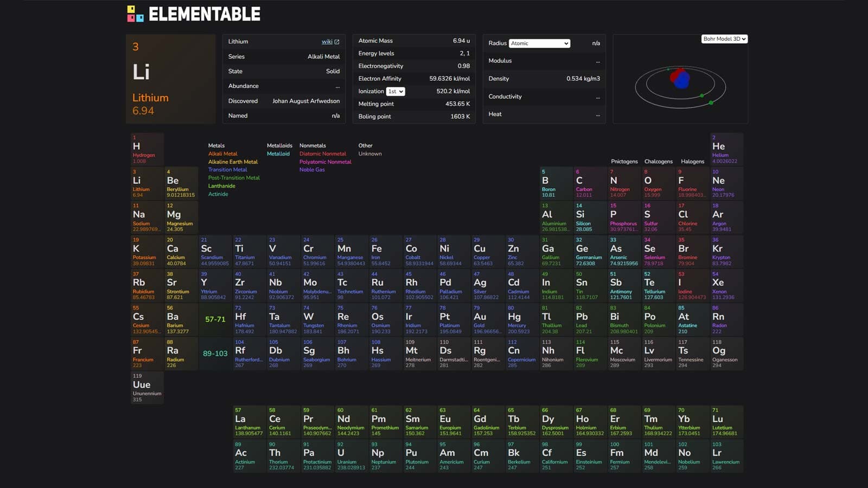Select Lutetium in the lanthanide row
The image size is (868, 488).
pos(726,421)
